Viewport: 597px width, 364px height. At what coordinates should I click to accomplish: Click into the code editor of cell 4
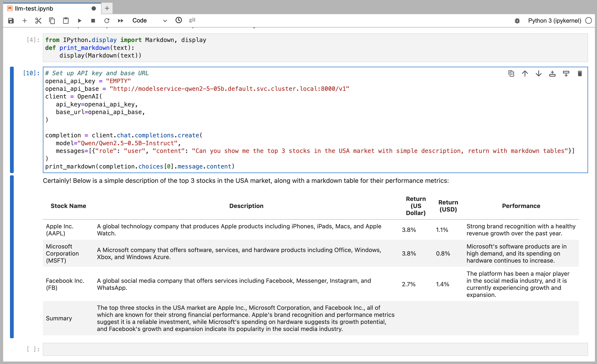(x=315, y=48)
